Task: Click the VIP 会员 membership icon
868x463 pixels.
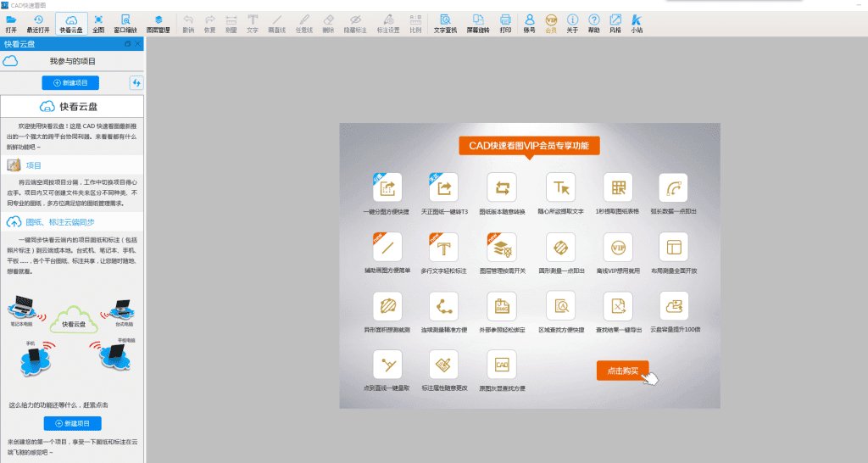Action: click(551, 20)
